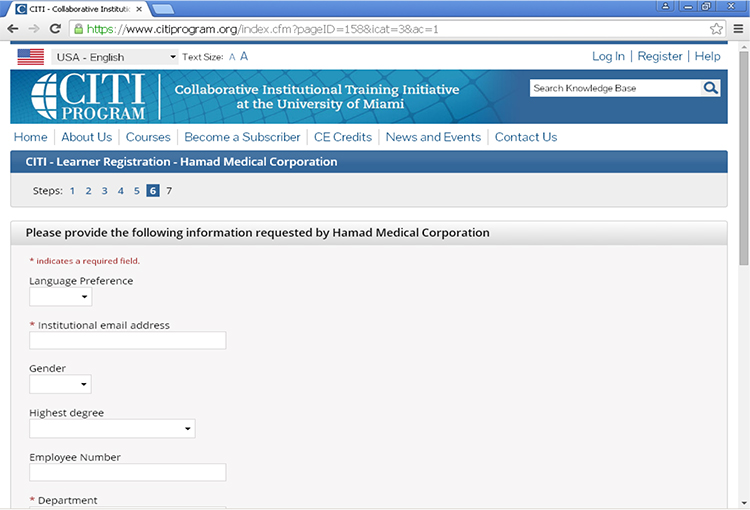Close the CITI browser tab
Screen dimensions: 750x510
pos(139,9)
